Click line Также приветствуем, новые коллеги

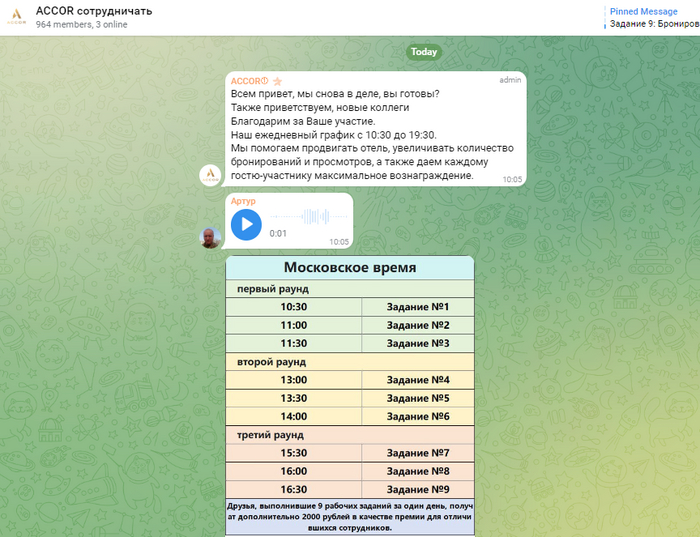pyautogui.click(x=320, y=108)
